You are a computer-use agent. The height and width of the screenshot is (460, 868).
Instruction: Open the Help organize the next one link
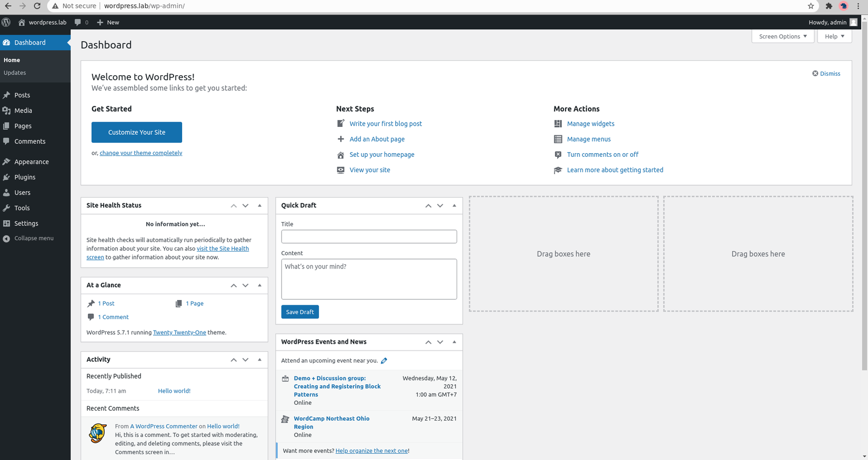point(371,451)
